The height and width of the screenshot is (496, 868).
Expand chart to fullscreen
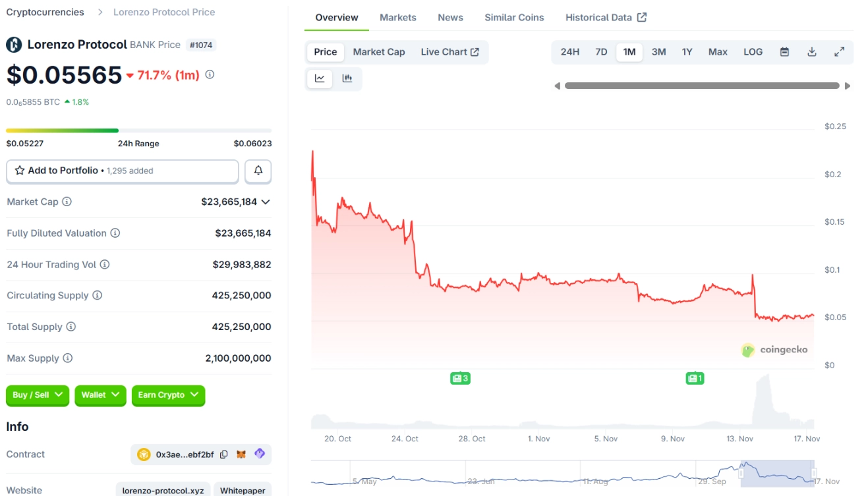(x=839, y=52)
